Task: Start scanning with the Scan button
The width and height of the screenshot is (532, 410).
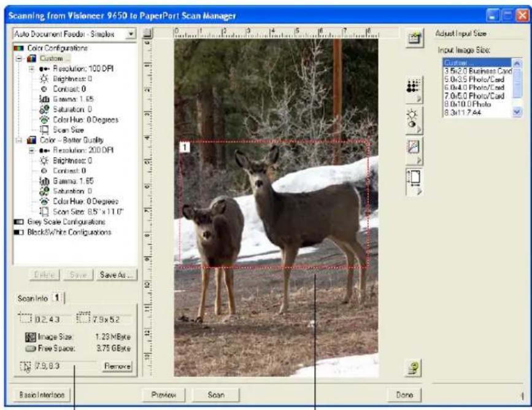Action: 216,395
